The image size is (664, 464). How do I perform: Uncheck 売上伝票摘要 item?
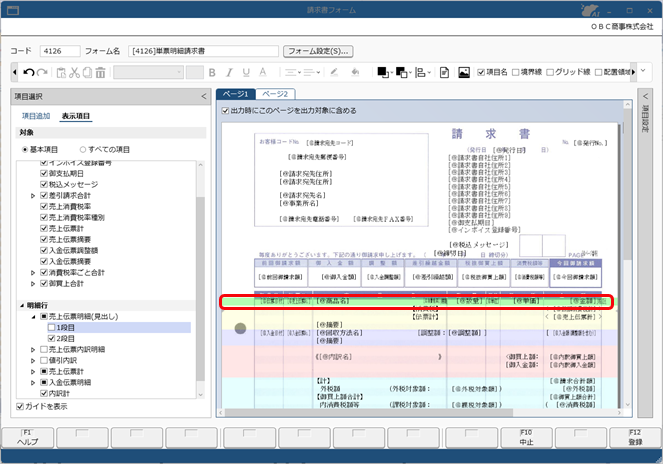coord(44,239)
